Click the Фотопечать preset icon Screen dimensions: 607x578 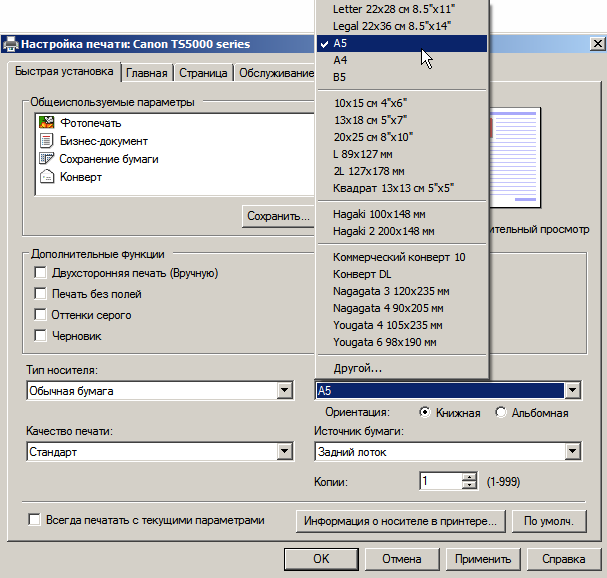click(x=46, y=122)
